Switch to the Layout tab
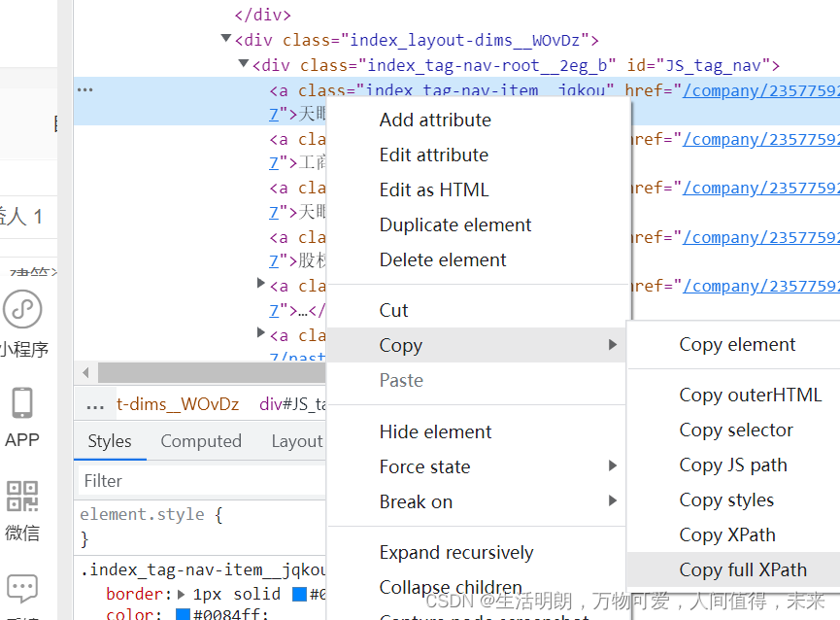The height and width of the screenshot is (620, 840). pyautogui.click(x=297, y=441)
